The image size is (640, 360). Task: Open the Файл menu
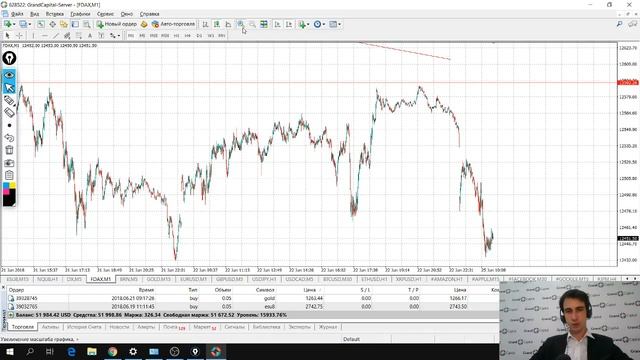click(x=17, y=14)
